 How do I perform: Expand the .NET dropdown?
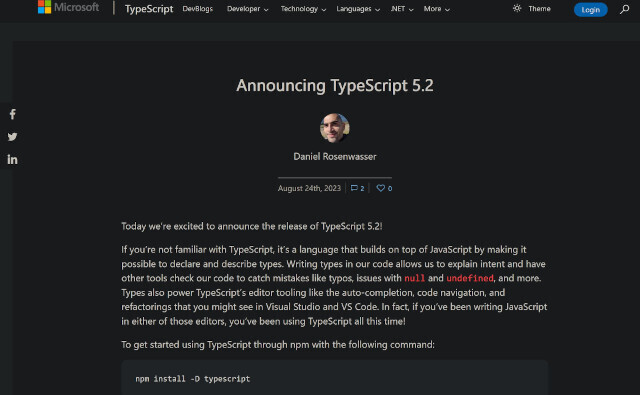(x=402, y=9)
